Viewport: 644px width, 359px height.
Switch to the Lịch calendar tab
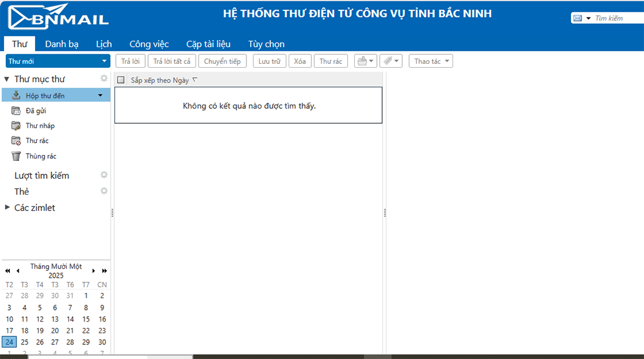pos(104,44)
